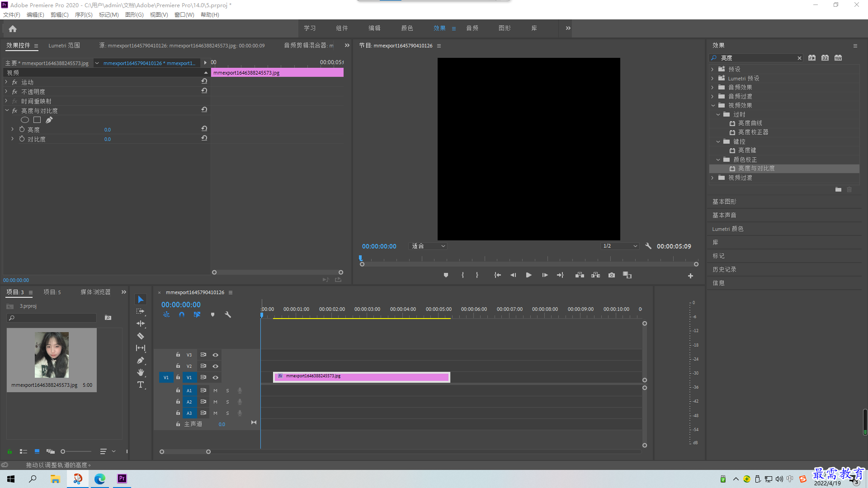Toggle lock on V3 track

(178, 355)
